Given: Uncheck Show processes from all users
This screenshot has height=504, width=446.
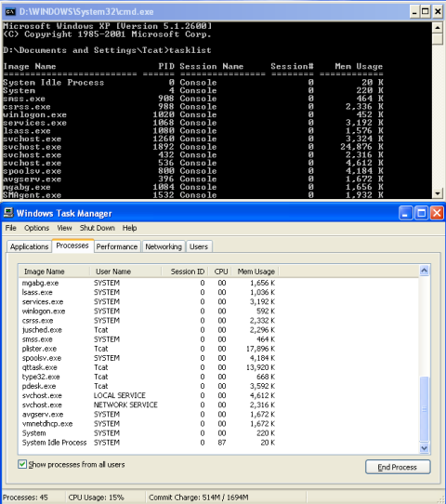Looking at the screenshot, I should point(22,464).
